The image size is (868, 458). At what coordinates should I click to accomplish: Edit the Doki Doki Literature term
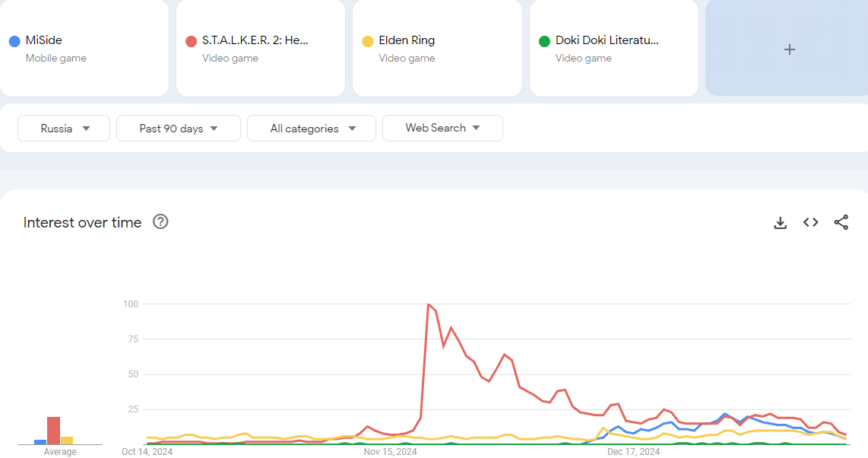click(x=607, y=41)
